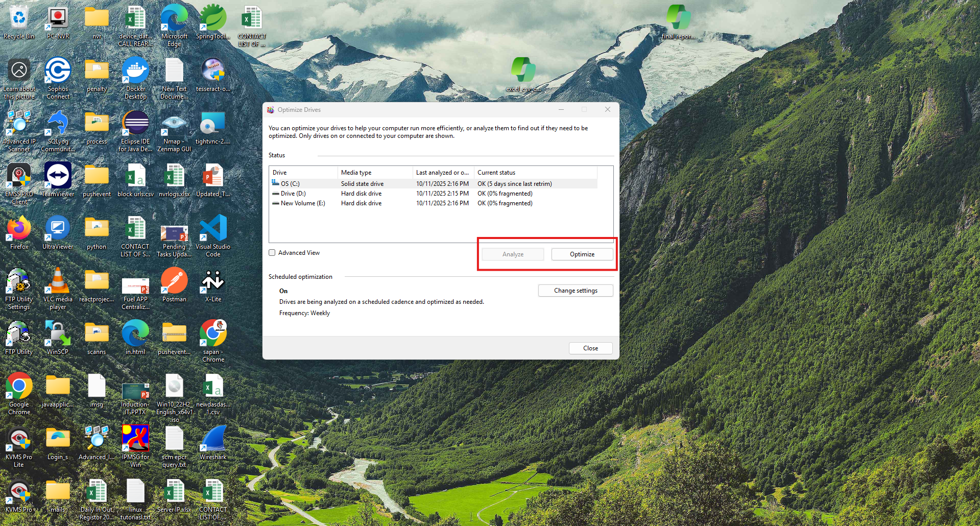Select the OS (C:) drive row
The image size is (980, 526).
click(x=290, y=184)
